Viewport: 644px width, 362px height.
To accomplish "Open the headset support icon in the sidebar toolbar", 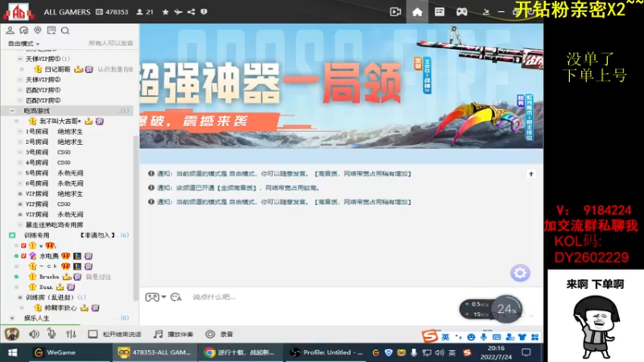I will coord(24,31).
